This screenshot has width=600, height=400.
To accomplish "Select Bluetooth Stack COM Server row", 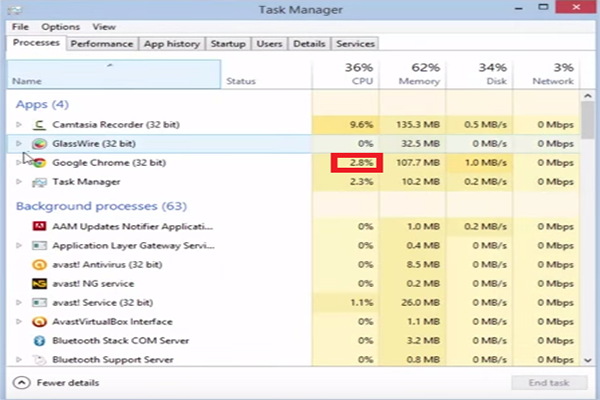I will point(293,341).
